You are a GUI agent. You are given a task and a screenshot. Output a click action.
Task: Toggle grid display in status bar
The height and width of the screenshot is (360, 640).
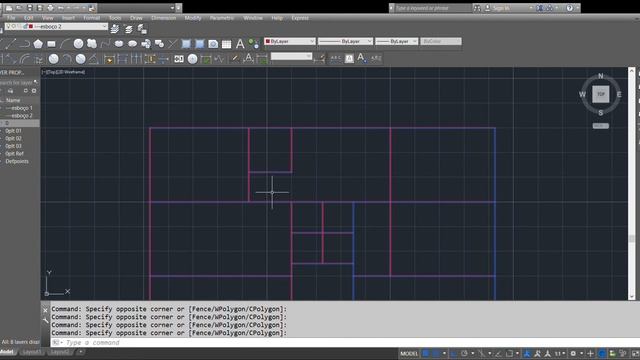tap(426, 353)
